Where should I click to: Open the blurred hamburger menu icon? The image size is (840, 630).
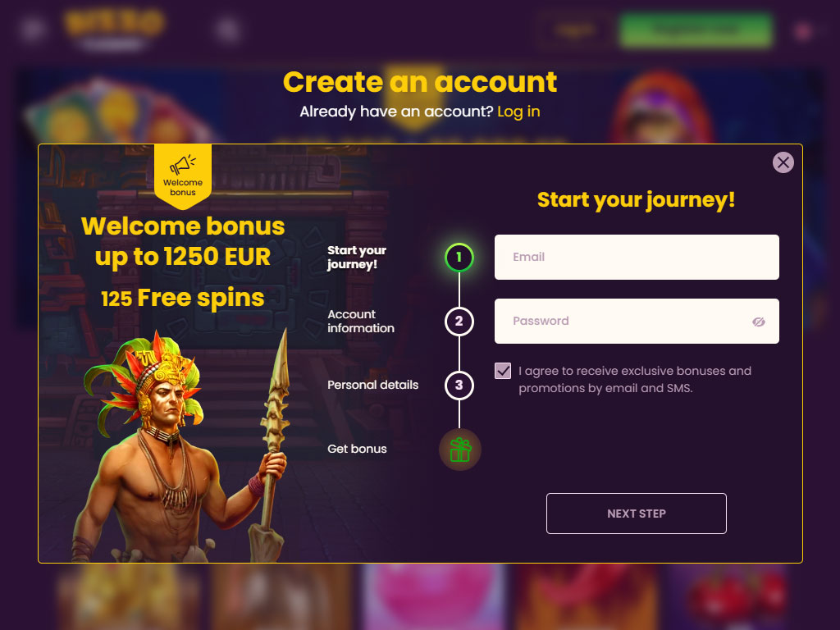[x=32, y=29]
